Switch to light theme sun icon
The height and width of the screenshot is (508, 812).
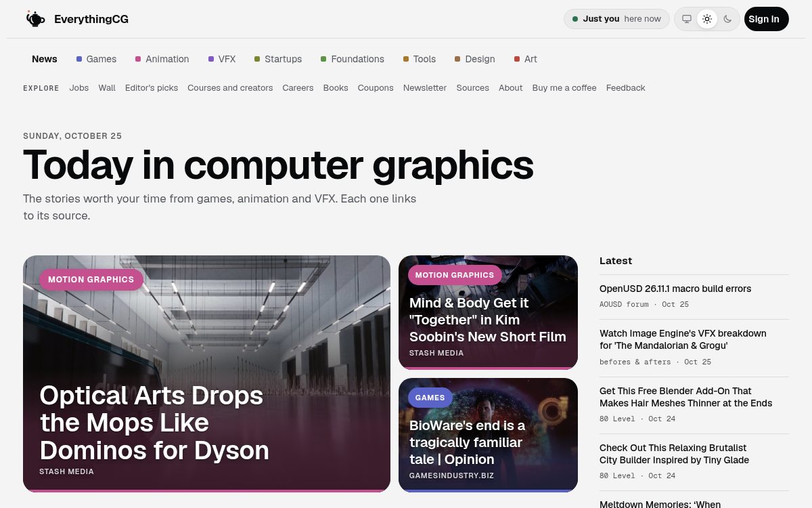(707, 19)
